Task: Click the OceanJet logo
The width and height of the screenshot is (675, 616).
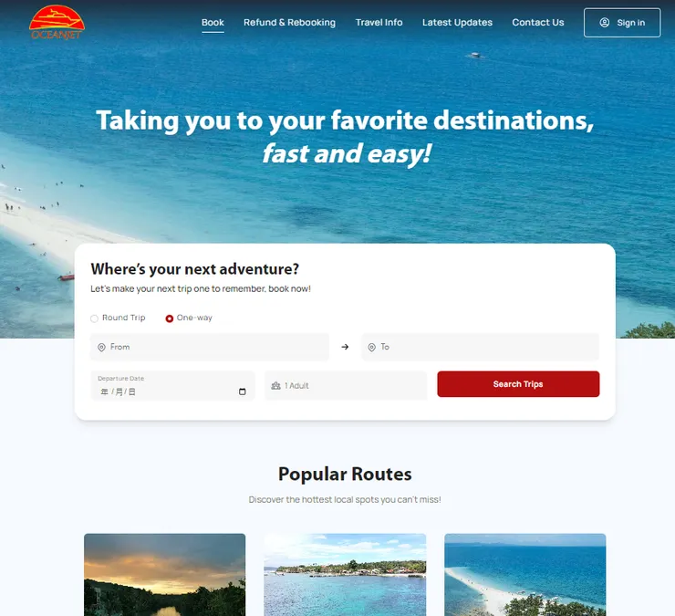Action: click(x=57, y=23)
